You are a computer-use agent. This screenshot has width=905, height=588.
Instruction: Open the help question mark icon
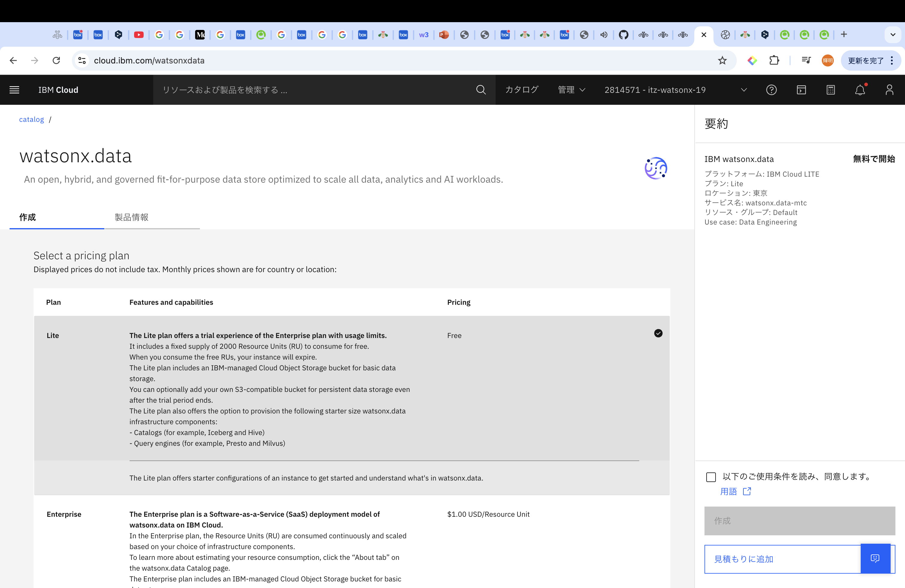point(771,90)
